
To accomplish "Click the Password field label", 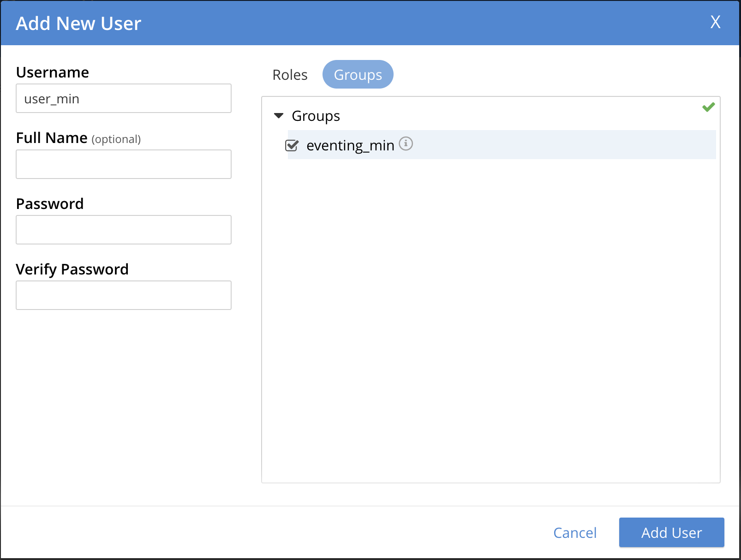I will click(x=50, y=204).
